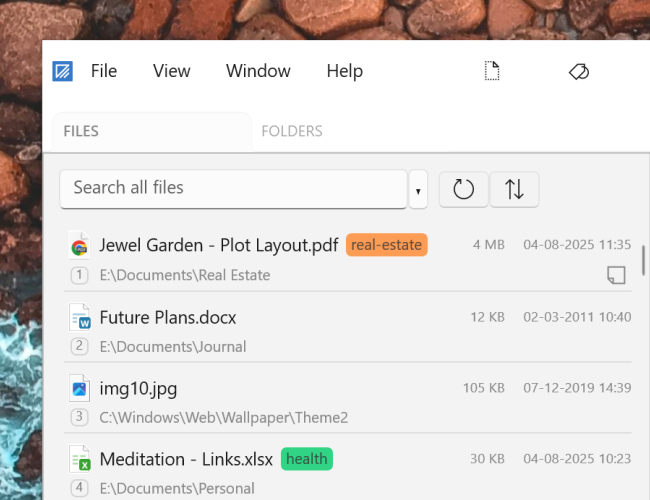
Task: Open the File menu
Action: tap(104, 71)
